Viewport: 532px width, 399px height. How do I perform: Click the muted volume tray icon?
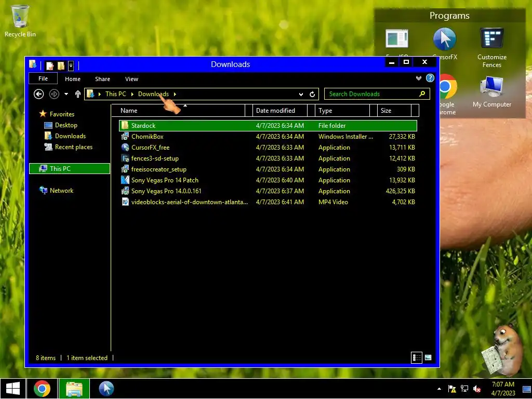(477, 389)
